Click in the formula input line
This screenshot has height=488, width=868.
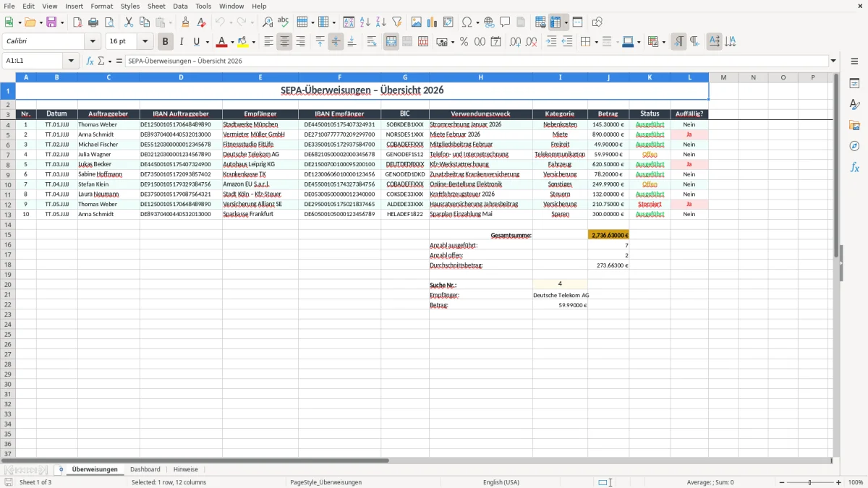pyautogui.click(x=477, y=61)
